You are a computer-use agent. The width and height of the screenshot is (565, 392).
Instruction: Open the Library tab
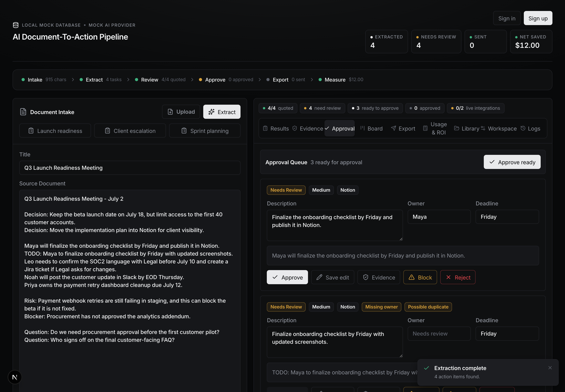point(467,128)
